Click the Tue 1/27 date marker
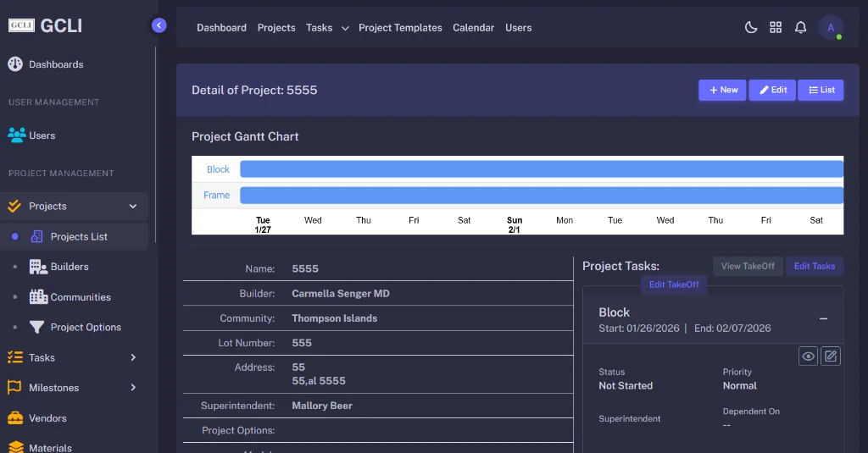Image resolution: width=868 pixels, height=453 pixels. [x=263, y=224]
